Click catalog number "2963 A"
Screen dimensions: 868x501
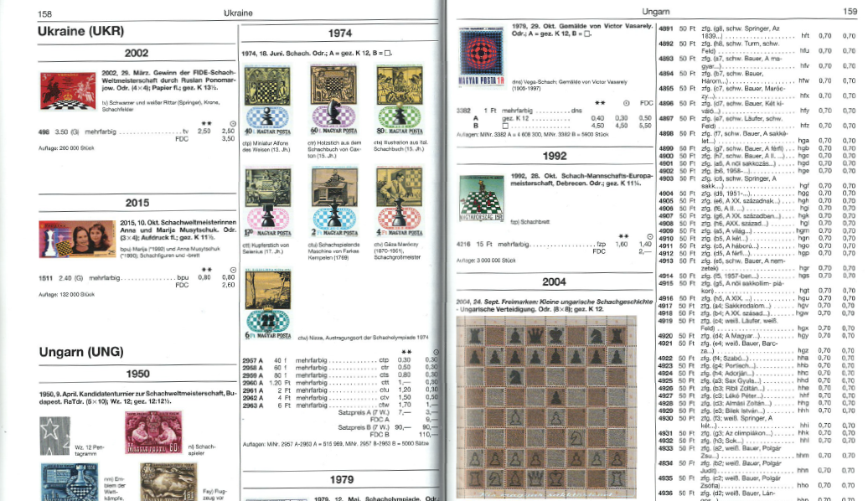click(x=252, y=405)
